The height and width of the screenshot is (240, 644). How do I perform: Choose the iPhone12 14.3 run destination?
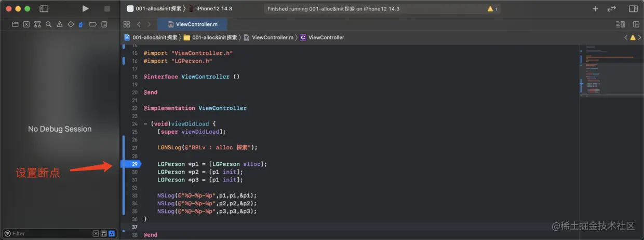point(210,9)
